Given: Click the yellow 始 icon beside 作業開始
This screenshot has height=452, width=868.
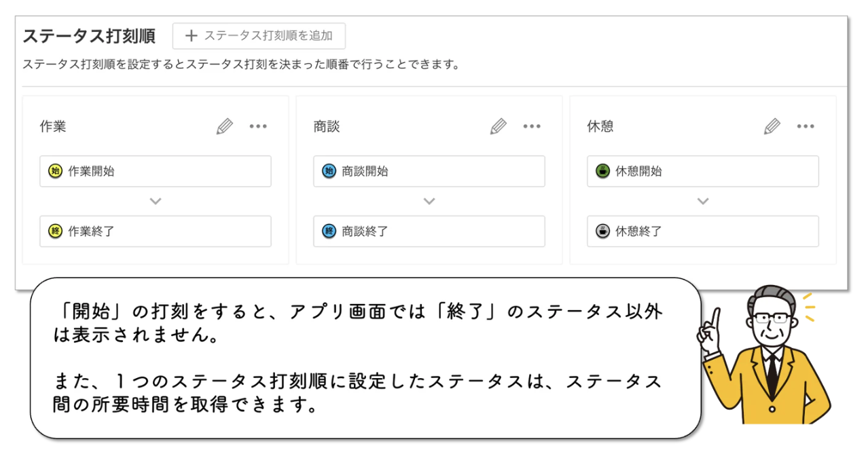Looking at the screenshot, I should click(55, 171).
